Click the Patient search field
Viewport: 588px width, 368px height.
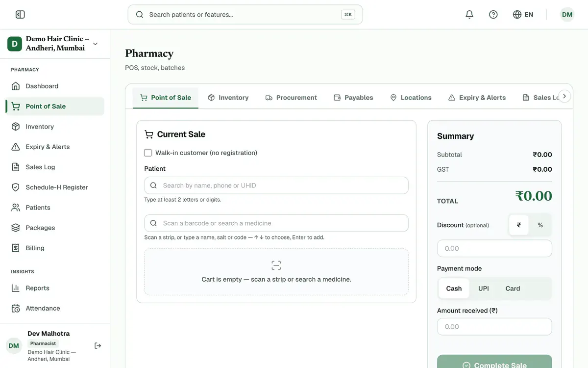pyautogui.click(x=276, y=185)
